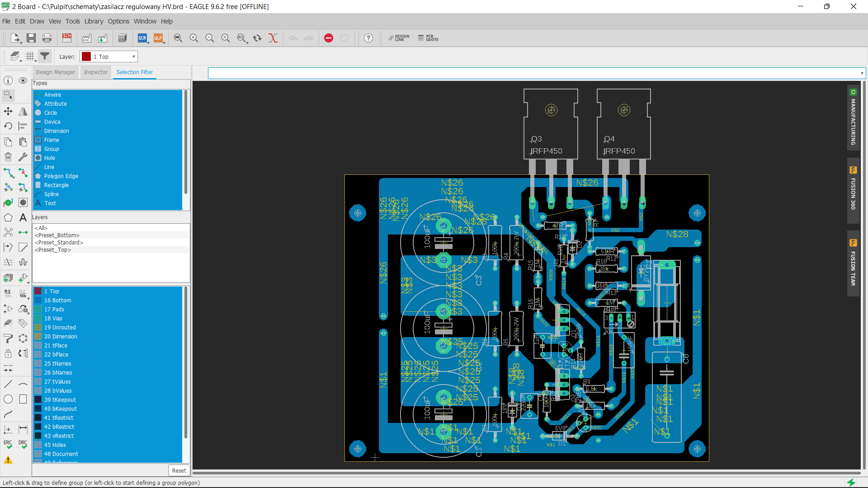Save the board with the floppy icon
This screenshot has height=488, width=868.
tap(31, 38)
